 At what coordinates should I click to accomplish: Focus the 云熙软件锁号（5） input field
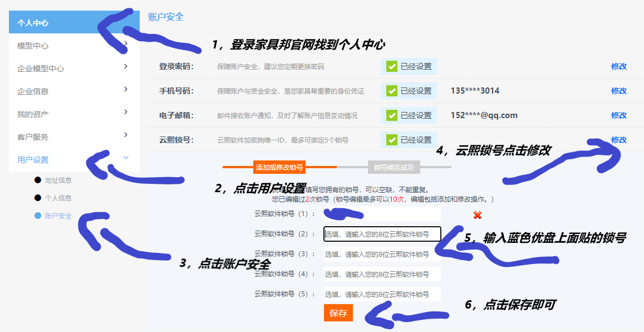(382, 294)
